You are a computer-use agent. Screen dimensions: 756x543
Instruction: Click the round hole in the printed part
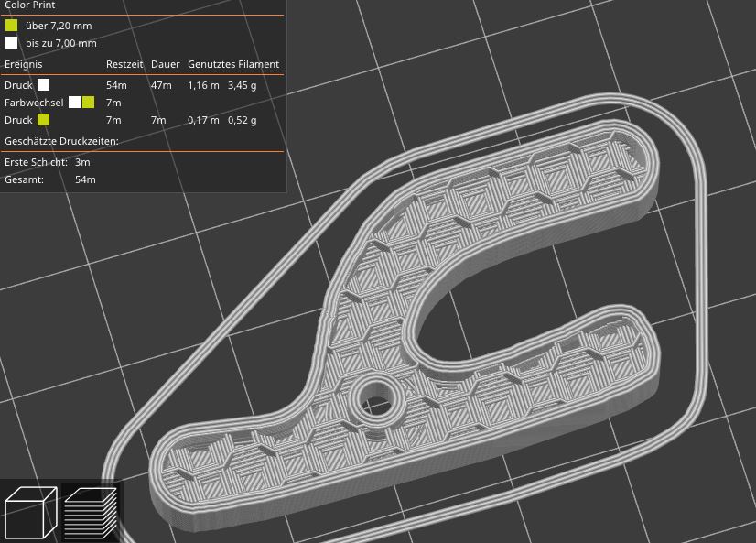(375, 400)
